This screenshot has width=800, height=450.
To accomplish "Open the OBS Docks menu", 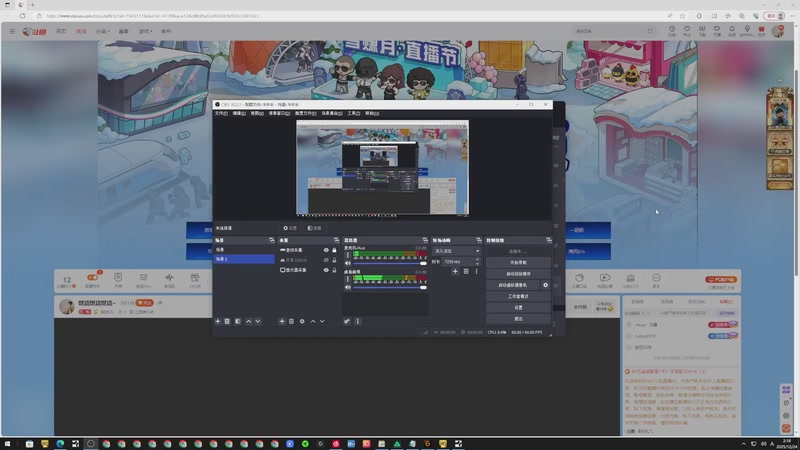I will (279, 113).
